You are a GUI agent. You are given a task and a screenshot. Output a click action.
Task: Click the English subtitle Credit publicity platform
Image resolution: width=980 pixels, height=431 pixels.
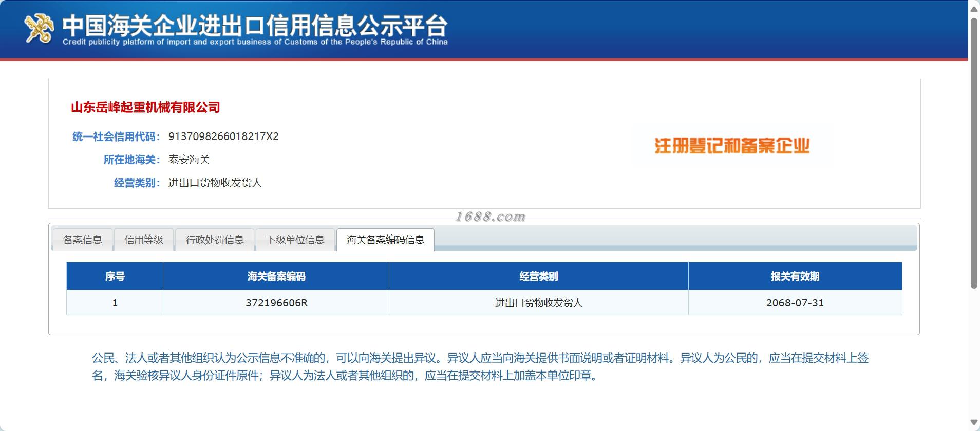click(x=255, y=42)
